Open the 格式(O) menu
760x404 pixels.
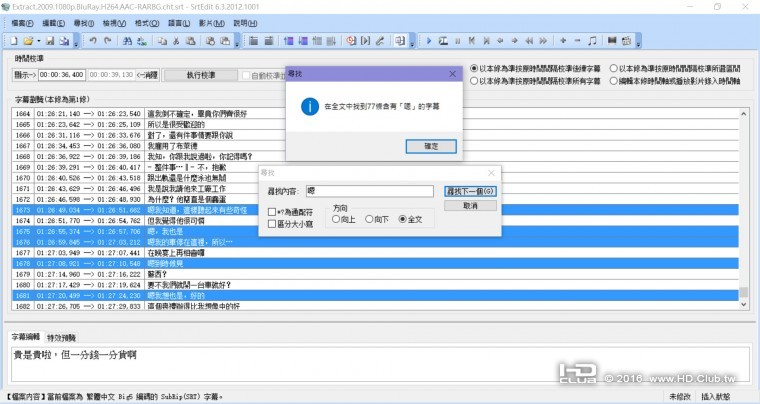coord(147,23)
